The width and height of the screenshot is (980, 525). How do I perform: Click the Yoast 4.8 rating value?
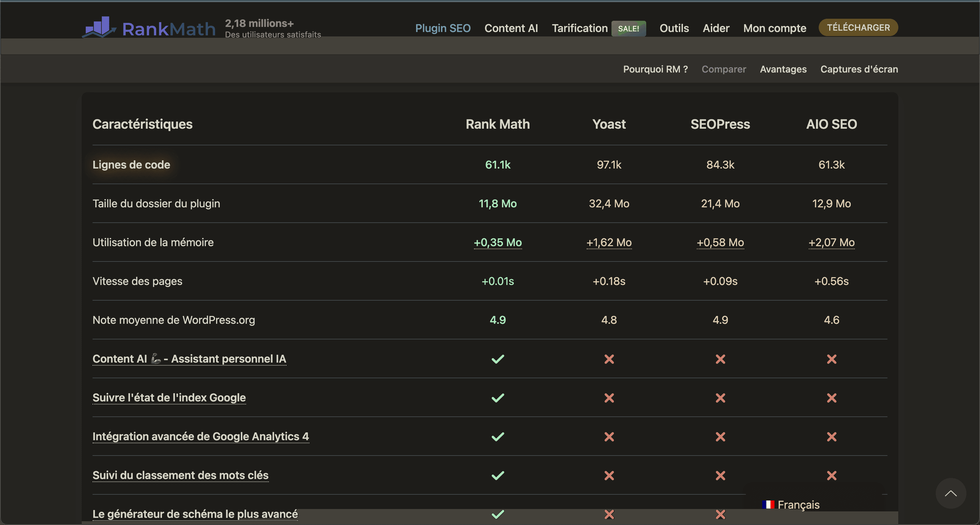tap(609, 320)
